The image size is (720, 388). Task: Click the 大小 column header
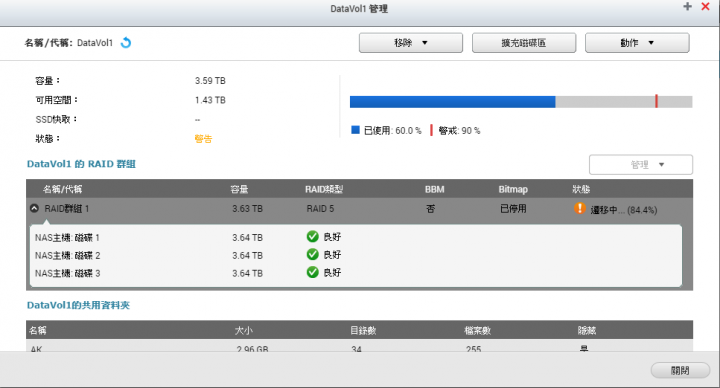coord(244,331)
